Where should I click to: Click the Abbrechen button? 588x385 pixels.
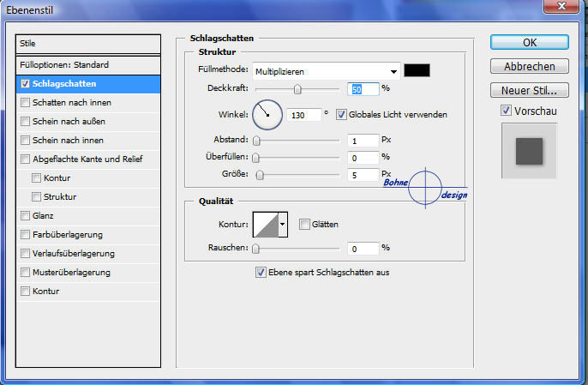point(529,66)
